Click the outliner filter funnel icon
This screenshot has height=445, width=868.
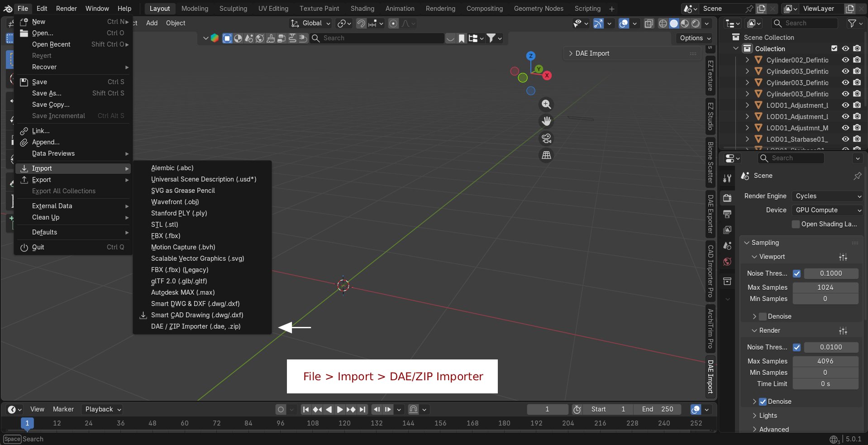click(852, 23)
